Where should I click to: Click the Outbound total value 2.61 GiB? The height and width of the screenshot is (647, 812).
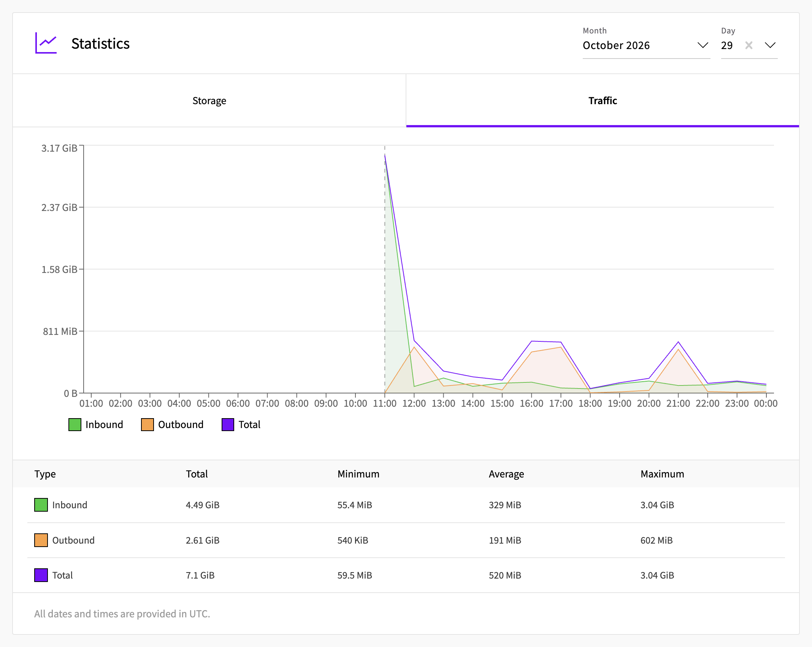pos(203,540)
